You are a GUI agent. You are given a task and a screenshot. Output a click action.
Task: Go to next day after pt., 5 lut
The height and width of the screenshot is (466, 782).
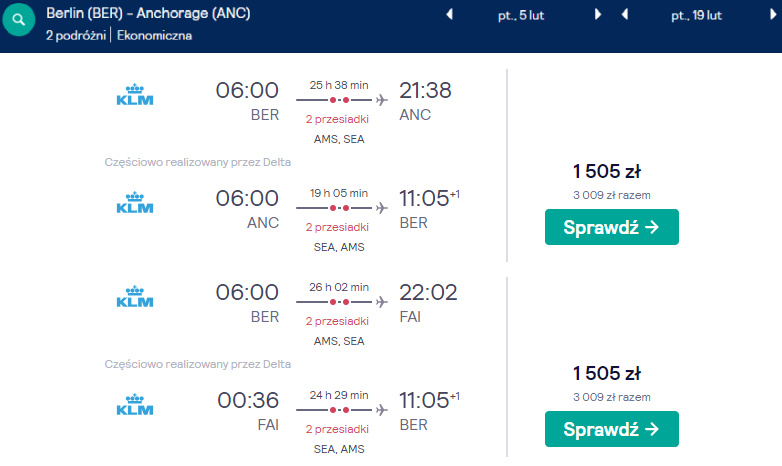[597, 14]
